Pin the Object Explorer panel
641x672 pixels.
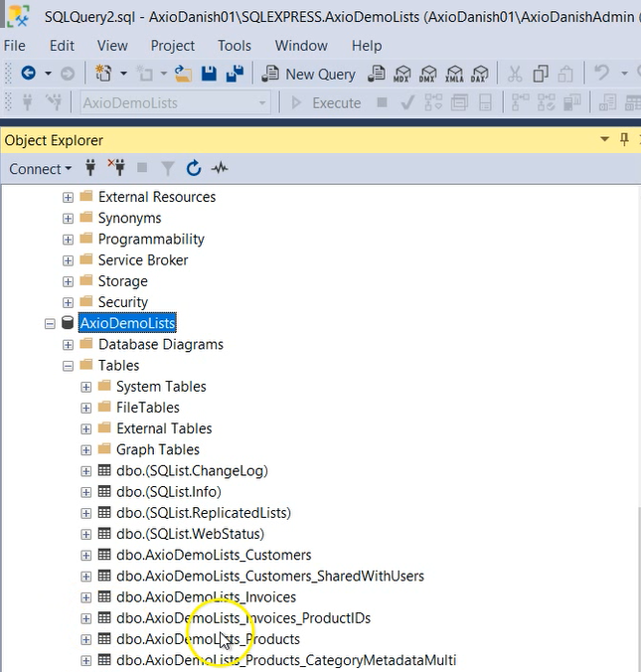pos(624,140)
